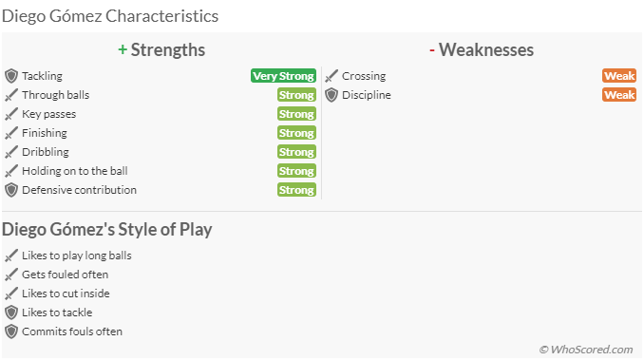Click the Strong badge for Dribbling
The width and height of the screenshot is (644, 360).
296,152
